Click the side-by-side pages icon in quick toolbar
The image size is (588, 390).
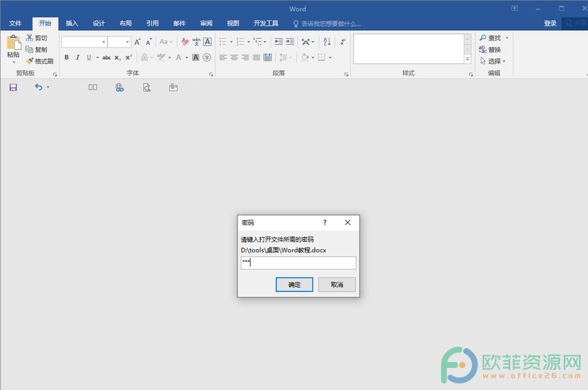tap(93, 87)
